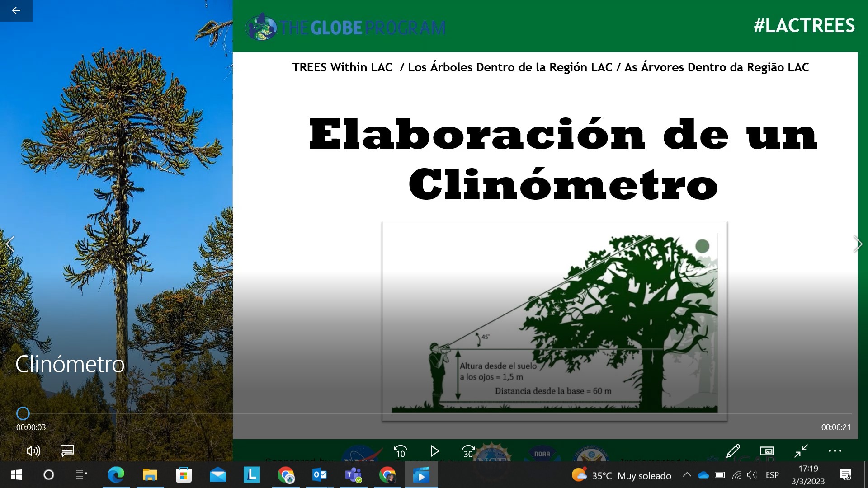868x488 pixels.
Task: Open the three-dots more options menu
Action: pyautogui.click(x=835, y=451)
